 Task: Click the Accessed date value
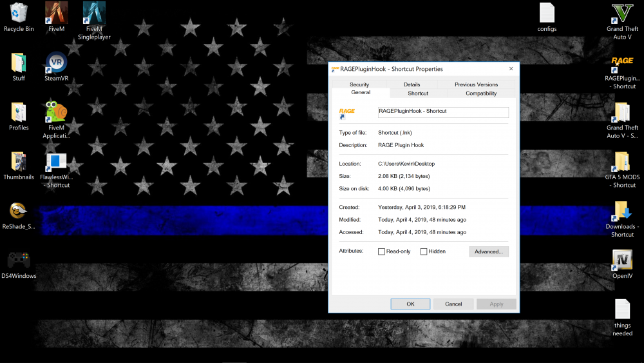pyautogui.click(x=422, y=232)
